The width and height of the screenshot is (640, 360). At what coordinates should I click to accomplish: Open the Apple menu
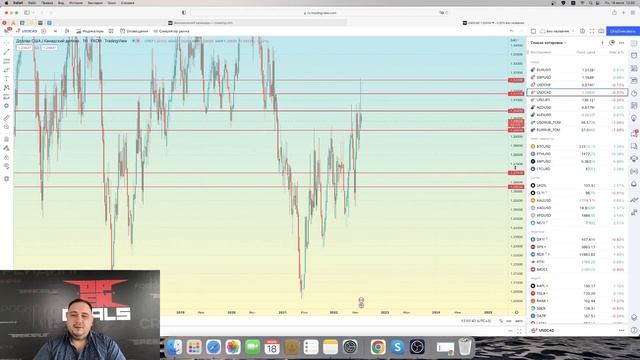coord(6,2)
